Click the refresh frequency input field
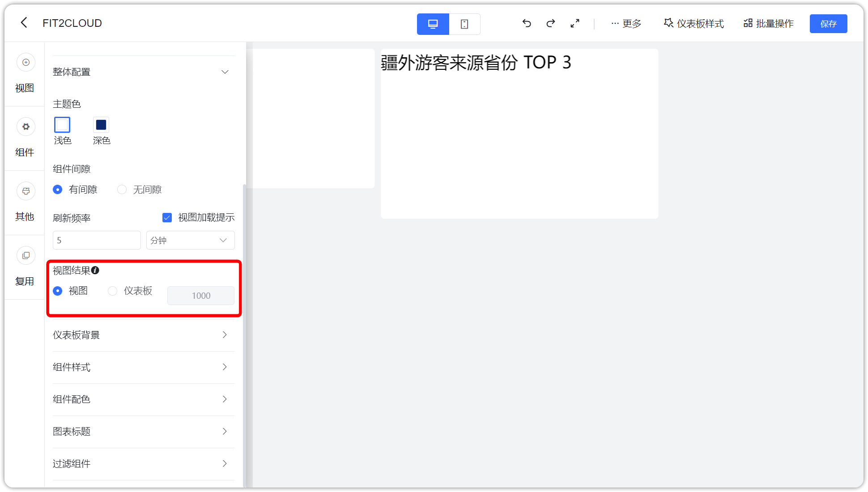This screenshot has height=492, width=868. (97, 240)
